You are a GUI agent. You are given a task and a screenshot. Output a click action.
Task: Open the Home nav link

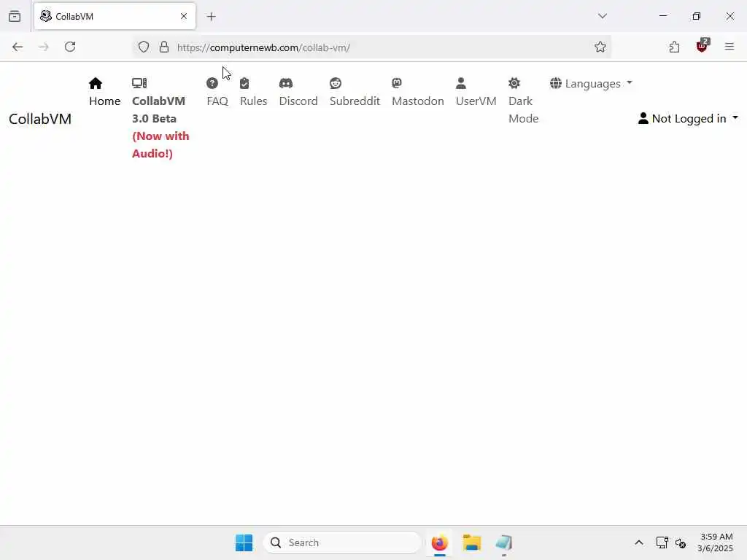[x=105, y=101]
